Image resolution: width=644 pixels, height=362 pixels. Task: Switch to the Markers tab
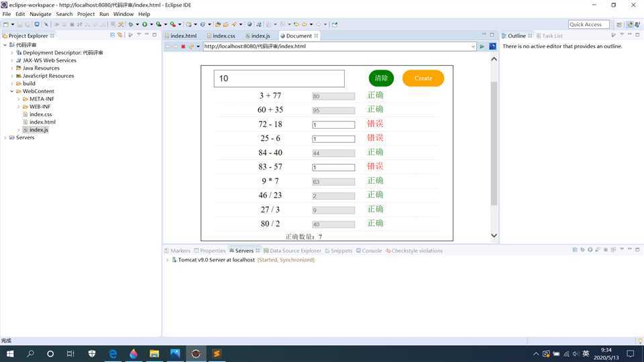(177, 251)
